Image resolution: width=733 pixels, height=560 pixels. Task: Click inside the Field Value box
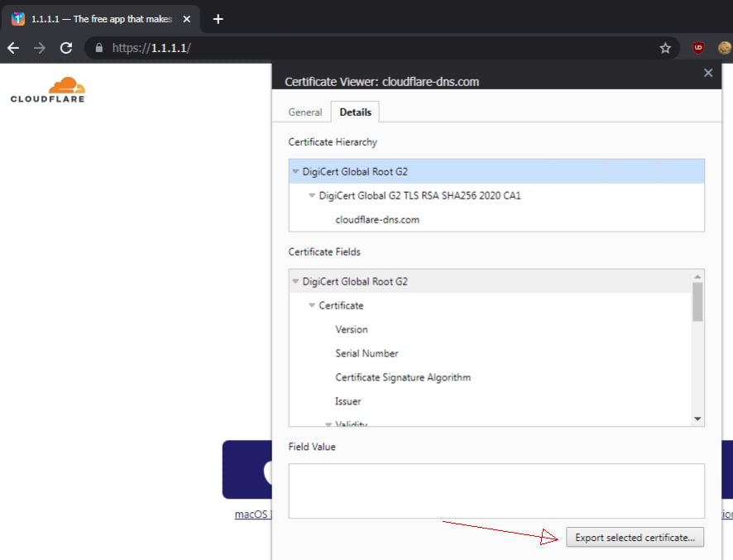(496, 491)
